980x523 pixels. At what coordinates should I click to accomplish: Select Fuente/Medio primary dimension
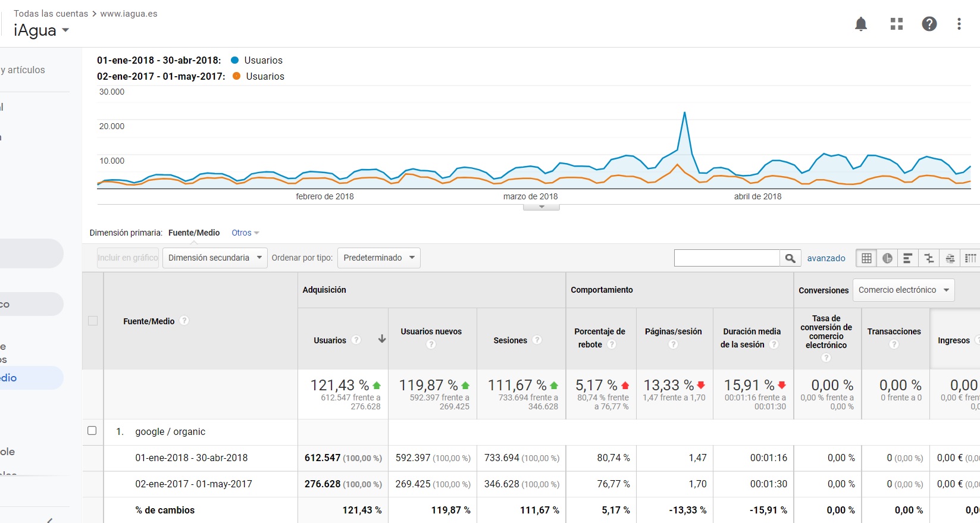(194, 233)
